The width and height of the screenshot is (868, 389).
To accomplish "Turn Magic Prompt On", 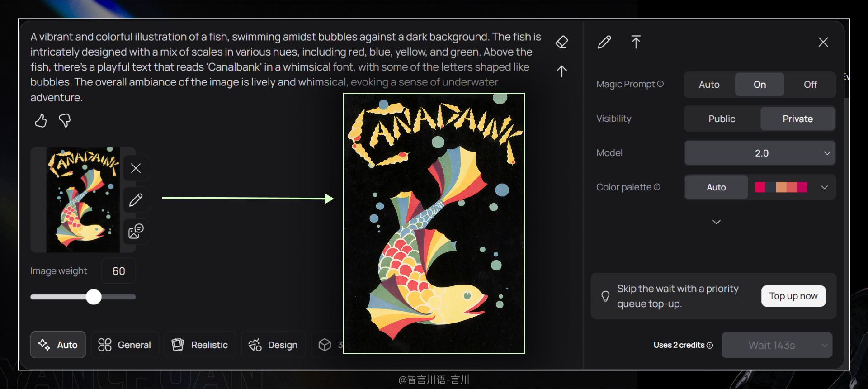I will point(759,85).
